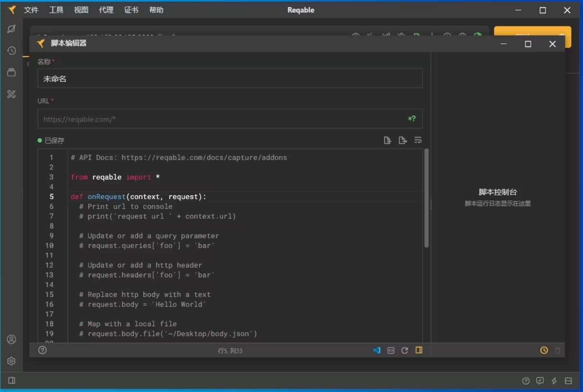This screenshot has width=583, height=392.
Task: Open the history panel in left sidebar
Action: (x=12, y=50)
